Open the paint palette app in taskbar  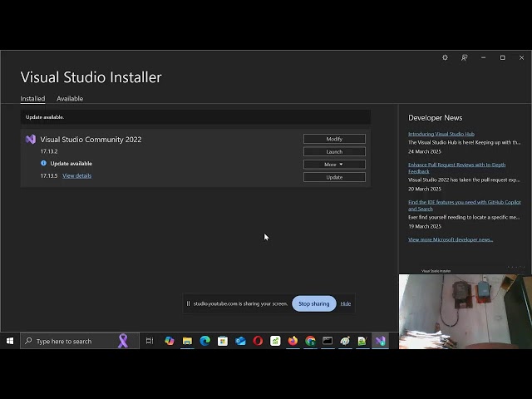tap(345, 341)
